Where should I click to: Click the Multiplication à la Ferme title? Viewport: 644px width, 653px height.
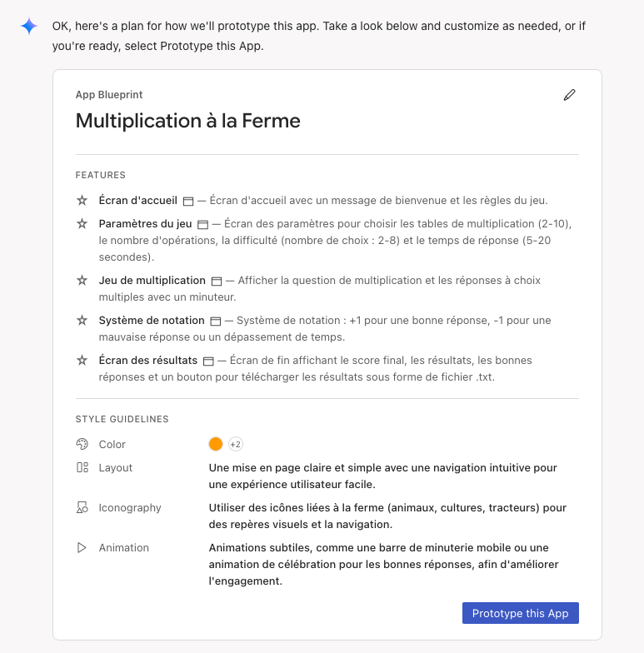click(x=187, y=121)
